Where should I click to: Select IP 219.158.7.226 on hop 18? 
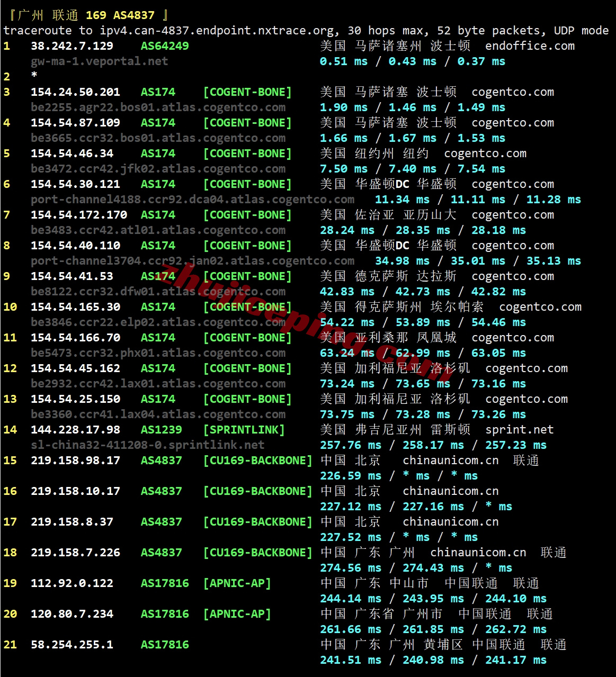[75, 552]
